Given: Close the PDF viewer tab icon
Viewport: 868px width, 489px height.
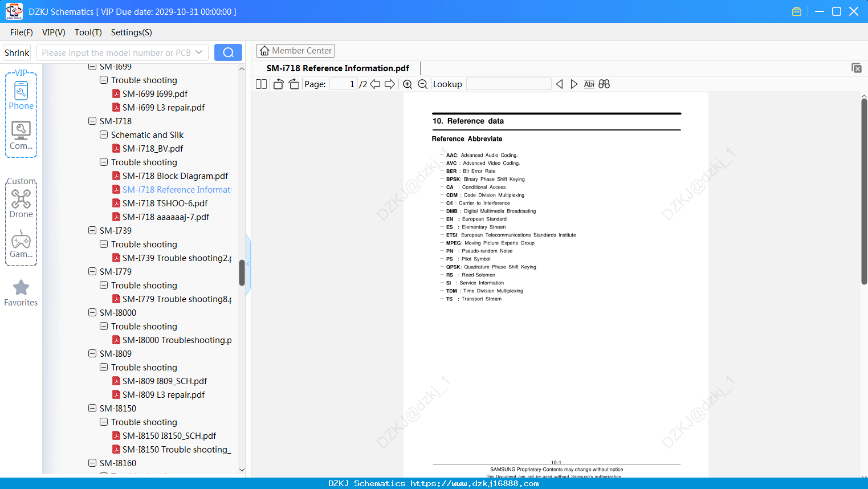Looking at the screenshot, I should (x=857, y=68).
